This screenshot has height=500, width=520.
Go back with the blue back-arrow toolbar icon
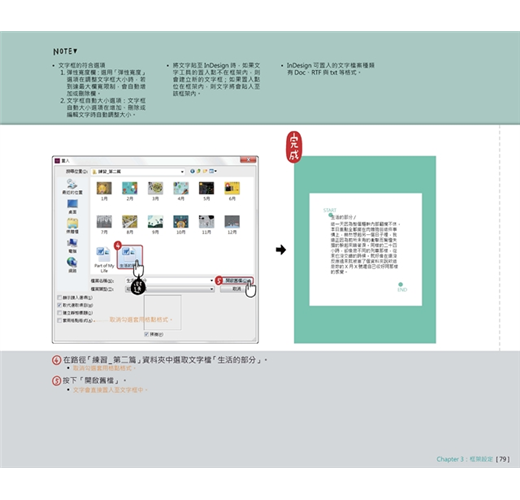pyautogui.click(x=192, y=171)
